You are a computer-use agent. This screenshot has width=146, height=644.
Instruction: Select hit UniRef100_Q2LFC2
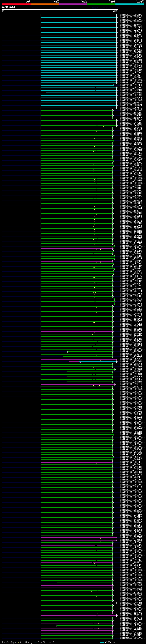point(131,30)
